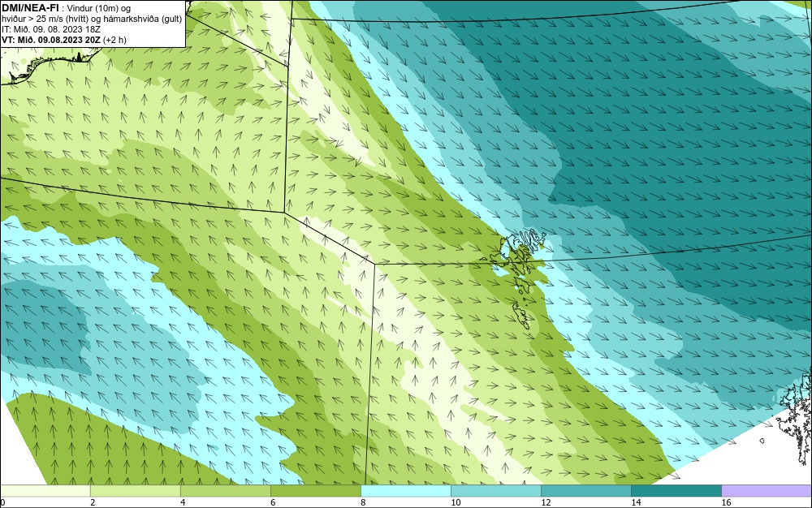
Task: Click the teal 12–14 m/s legend swatch
Action: (585, 491)
